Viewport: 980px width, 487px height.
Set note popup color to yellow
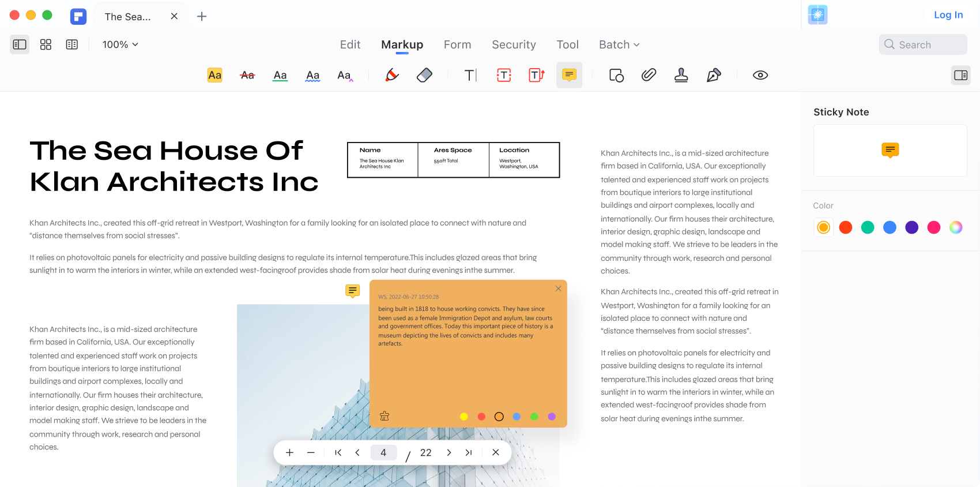click(464, 417)
